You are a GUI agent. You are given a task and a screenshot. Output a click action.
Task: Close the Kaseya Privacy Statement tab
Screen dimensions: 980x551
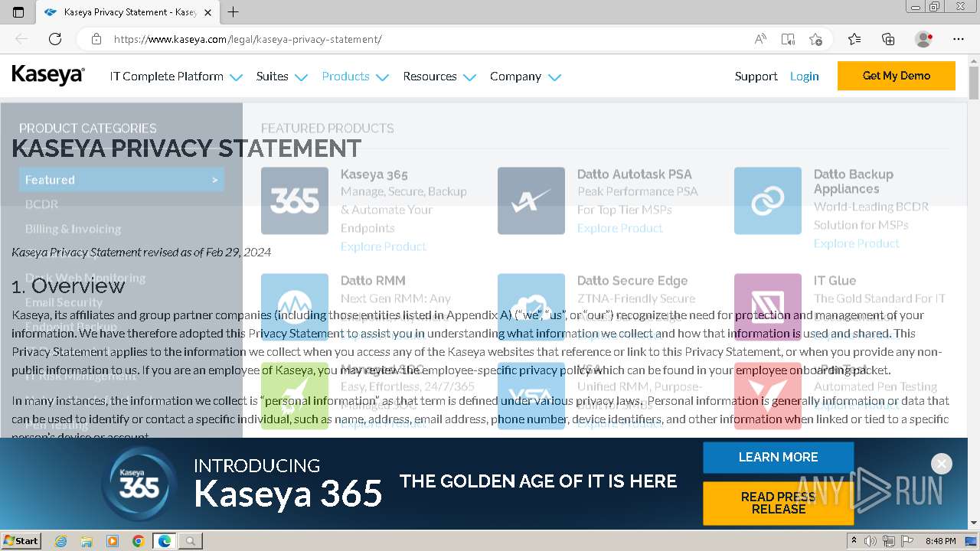207,12
